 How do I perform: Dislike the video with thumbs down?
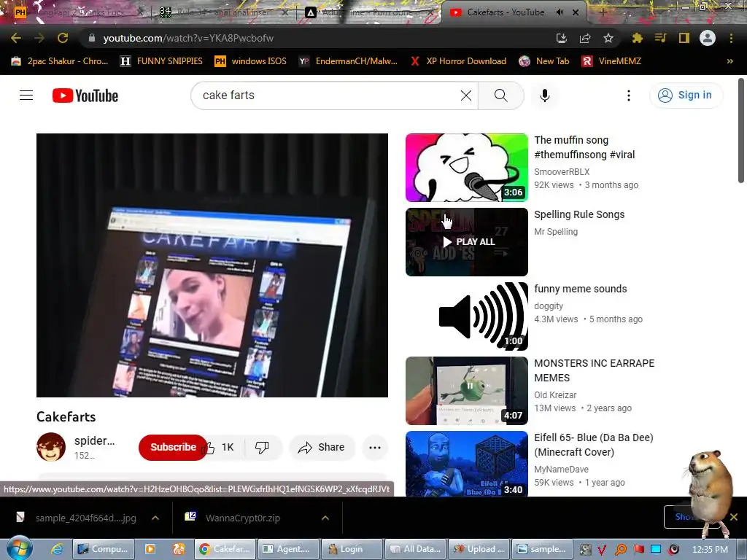[263, 447]
